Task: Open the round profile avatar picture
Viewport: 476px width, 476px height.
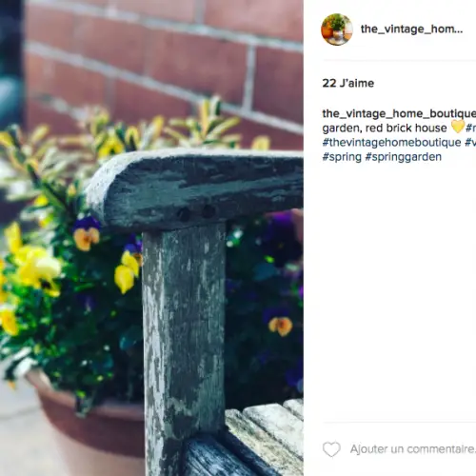Action: (337, 30)
